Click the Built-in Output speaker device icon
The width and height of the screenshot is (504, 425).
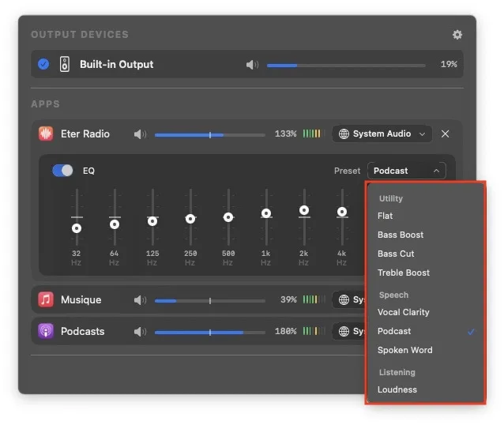click(65, 64)
